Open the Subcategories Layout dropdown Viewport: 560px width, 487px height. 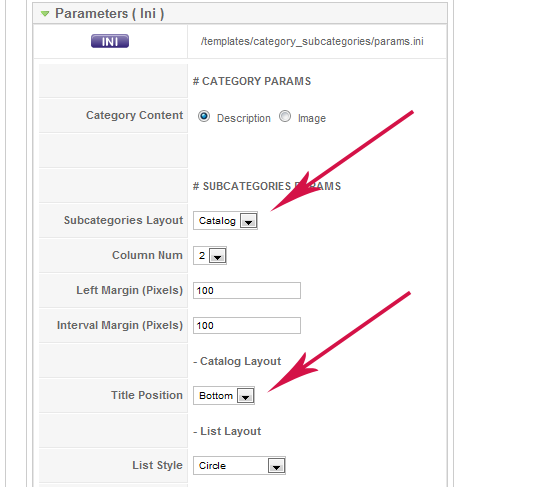(x=225, y=221)
